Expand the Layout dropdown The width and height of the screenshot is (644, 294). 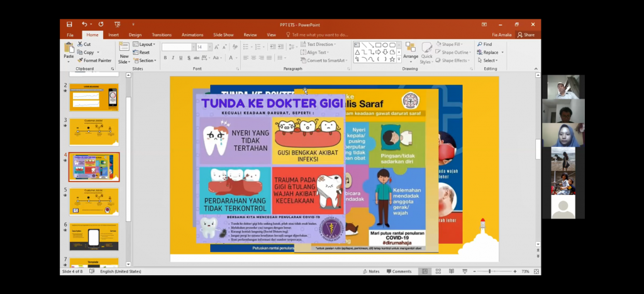[146, 45]
